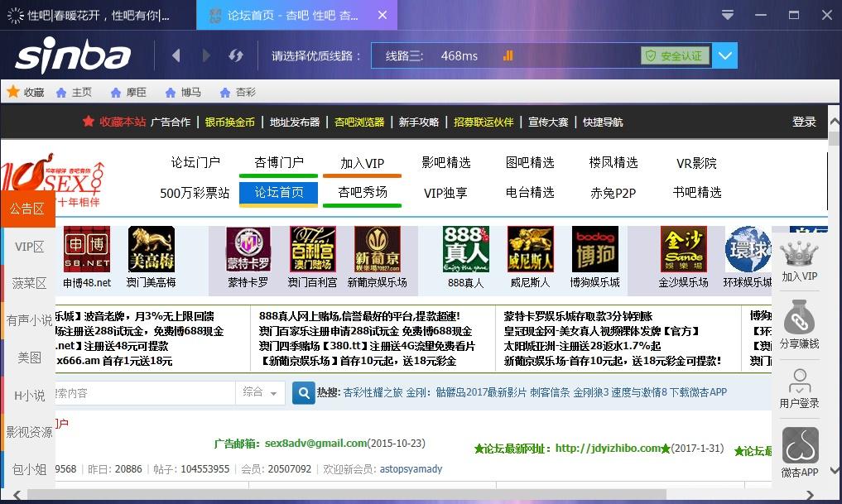Viewport: 842px width, 504px height.
Task: Open the 地址发布器 link
Action: tap(295, 122)
